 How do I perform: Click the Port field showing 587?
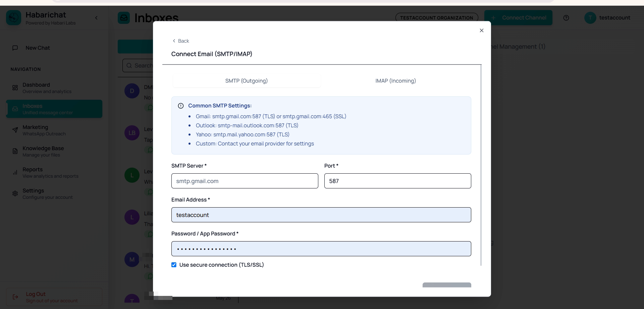point(398,181)
